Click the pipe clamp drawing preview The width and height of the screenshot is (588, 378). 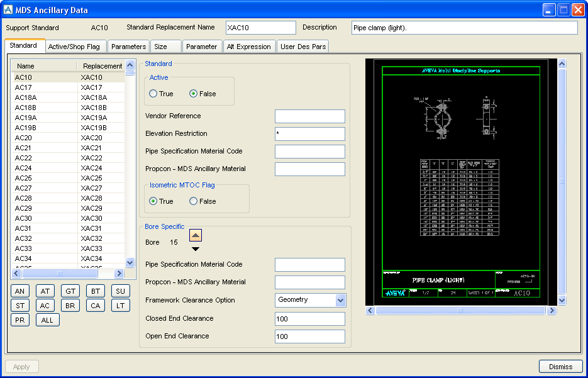[x=461, y=182]
